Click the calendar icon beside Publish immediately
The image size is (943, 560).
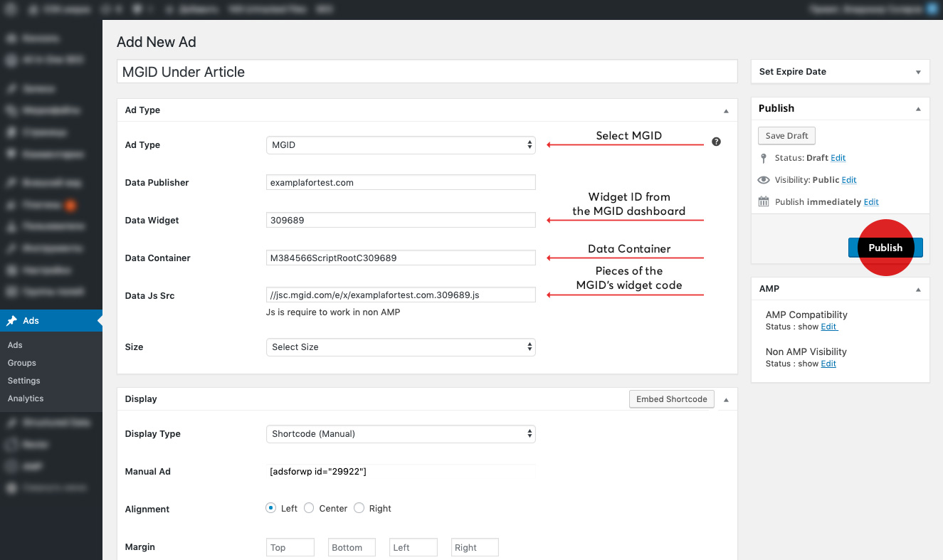click(x=763, y=201)
